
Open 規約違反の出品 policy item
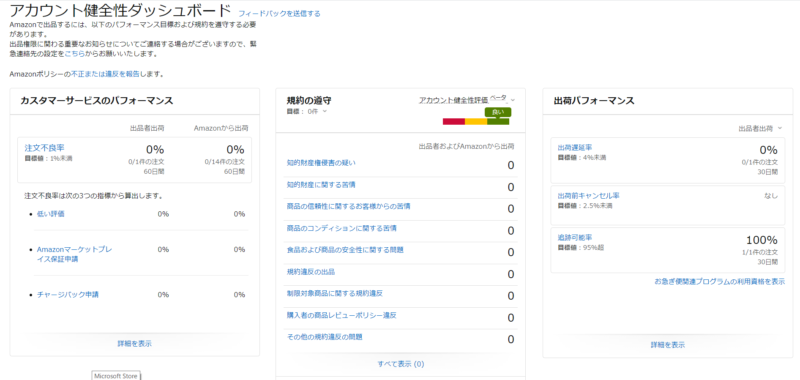point(311,272)
